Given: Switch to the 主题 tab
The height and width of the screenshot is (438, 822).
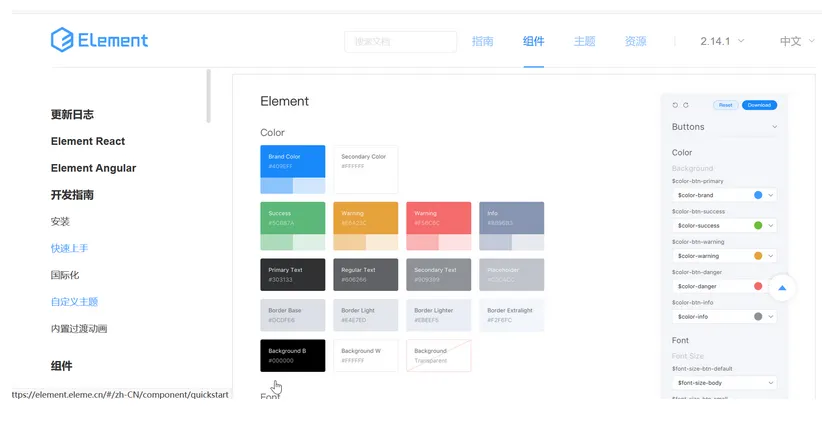Looking at the screenshot, I should 584,41.
